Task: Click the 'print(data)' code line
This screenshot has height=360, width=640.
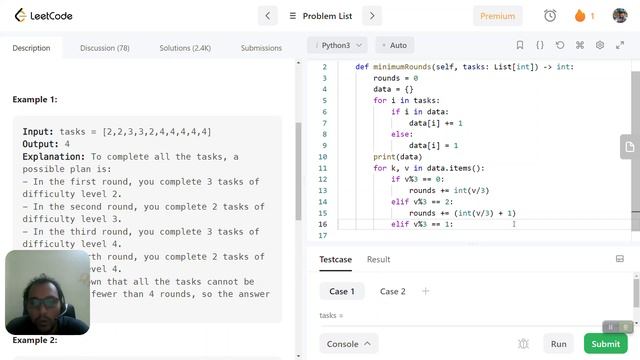Action: tap(397, 157)
